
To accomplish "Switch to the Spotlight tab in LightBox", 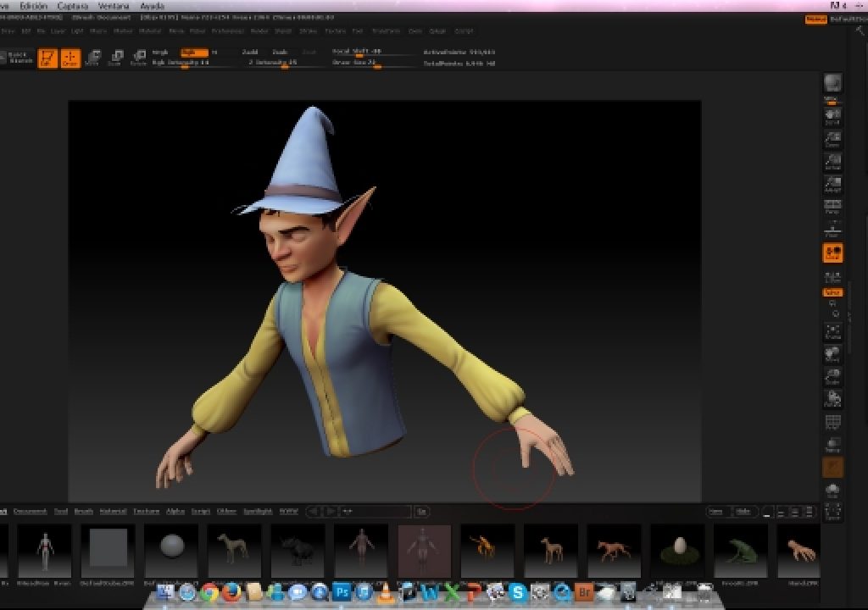I will point(258,512).
